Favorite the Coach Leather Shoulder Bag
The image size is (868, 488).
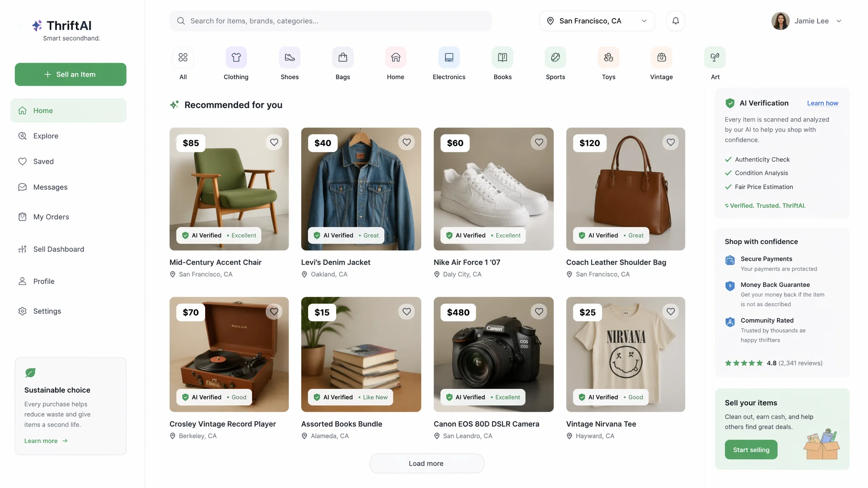point(670,142)
